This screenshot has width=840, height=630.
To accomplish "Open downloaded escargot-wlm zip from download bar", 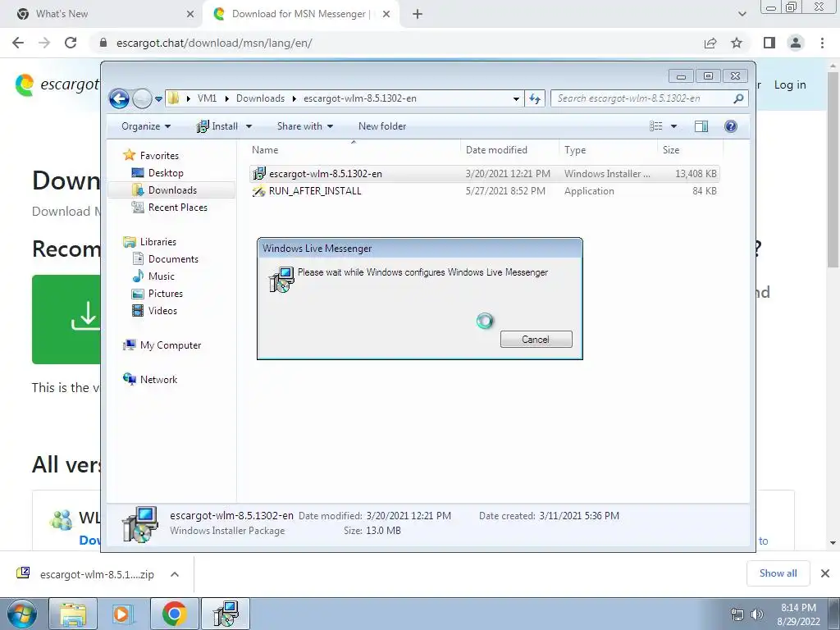I will tap(85, 574).
